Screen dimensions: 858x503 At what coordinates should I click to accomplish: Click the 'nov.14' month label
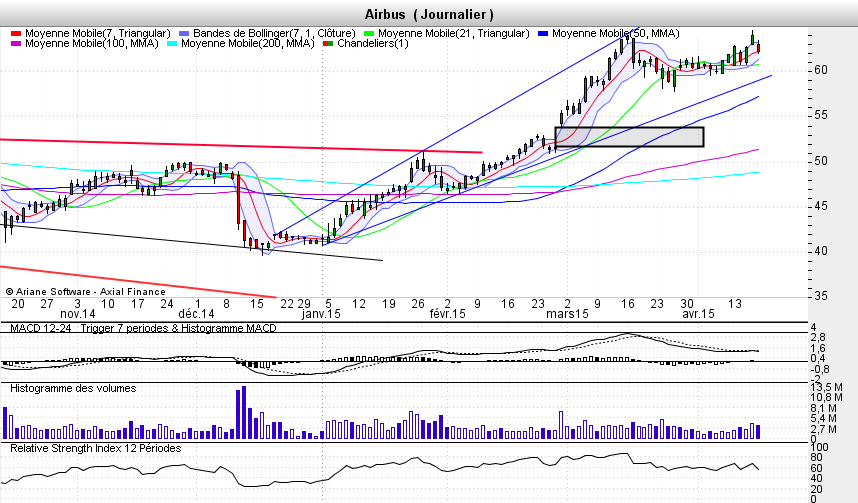(x=77, y=314)
